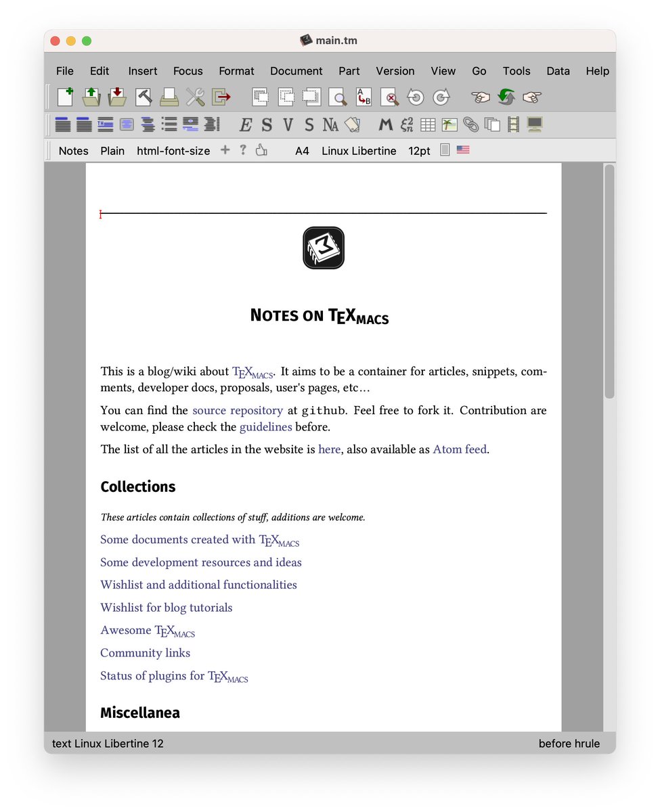Redo with the clockwise arrow icon

(x=441, y=97)
